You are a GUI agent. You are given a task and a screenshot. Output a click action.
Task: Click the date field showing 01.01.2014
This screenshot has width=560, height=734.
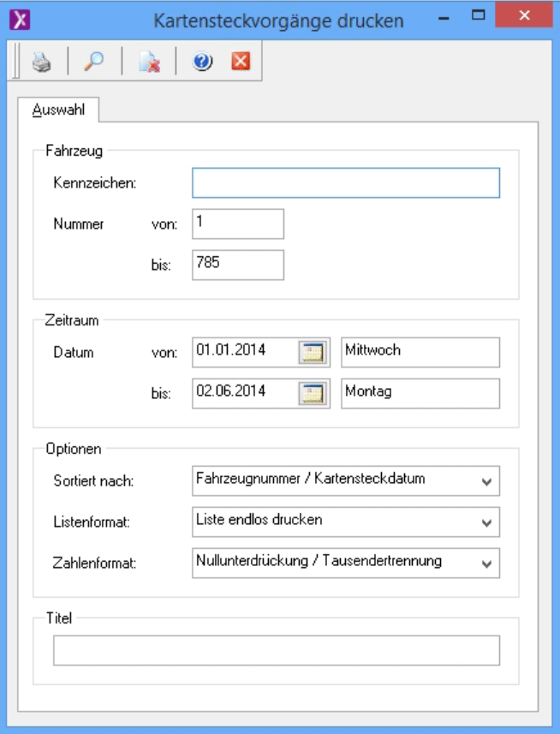pyautogui.click(x=244, y=351)
